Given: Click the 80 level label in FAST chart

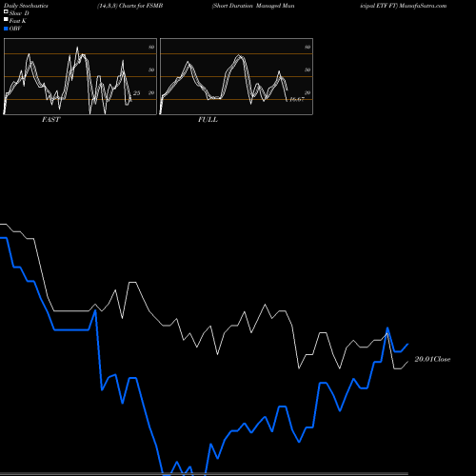Looking at the screenshot, I should tap(151, 47).
